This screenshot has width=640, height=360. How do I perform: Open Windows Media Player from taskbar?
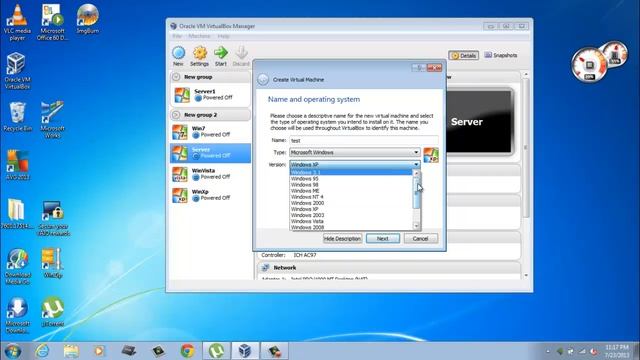click(x=99, y=351)
